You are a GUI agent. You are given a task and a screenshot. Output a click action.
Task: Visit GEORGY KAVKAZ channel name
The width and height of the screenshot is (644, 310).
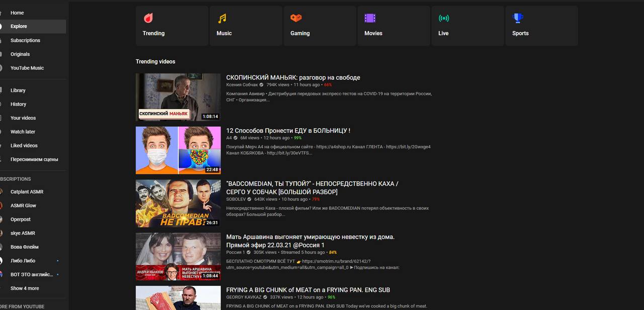[244, 297]
